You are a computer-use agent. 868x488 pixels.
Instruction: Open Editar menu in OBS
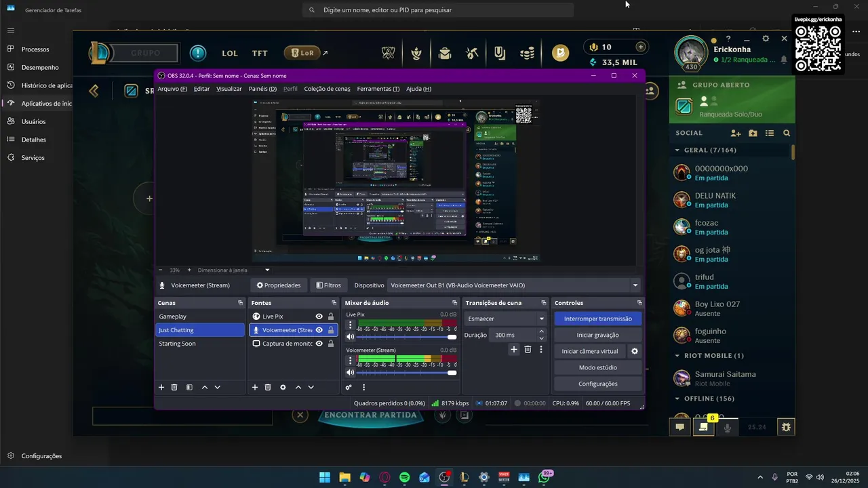(x=201, y=89)
